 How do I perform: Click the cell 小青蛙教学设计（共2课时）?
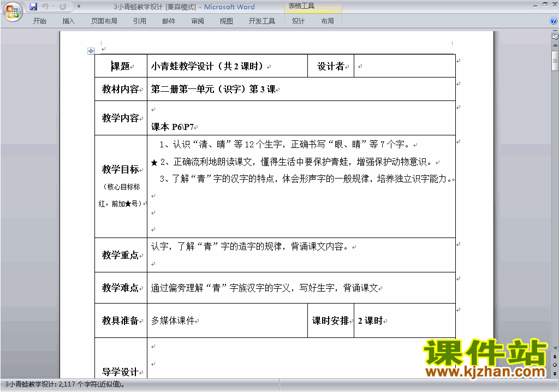pos(227,66)
